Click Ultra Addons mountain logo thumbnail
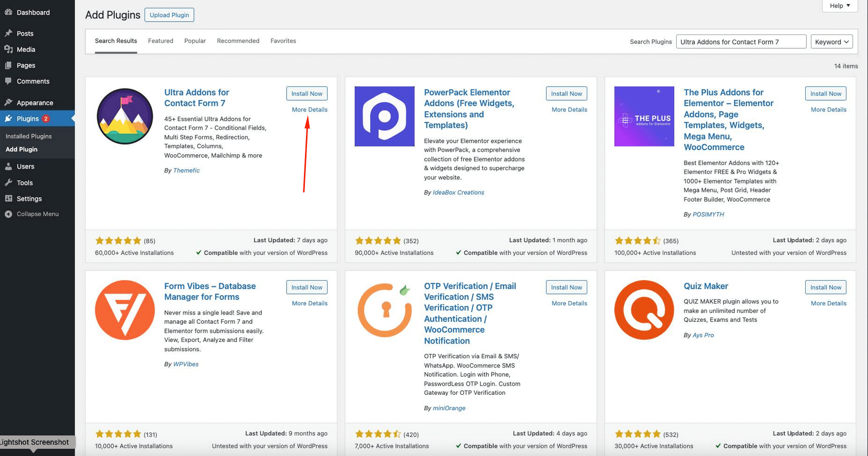Image resolution: width=868 pixels, height=456 pixels. point(125,116)
